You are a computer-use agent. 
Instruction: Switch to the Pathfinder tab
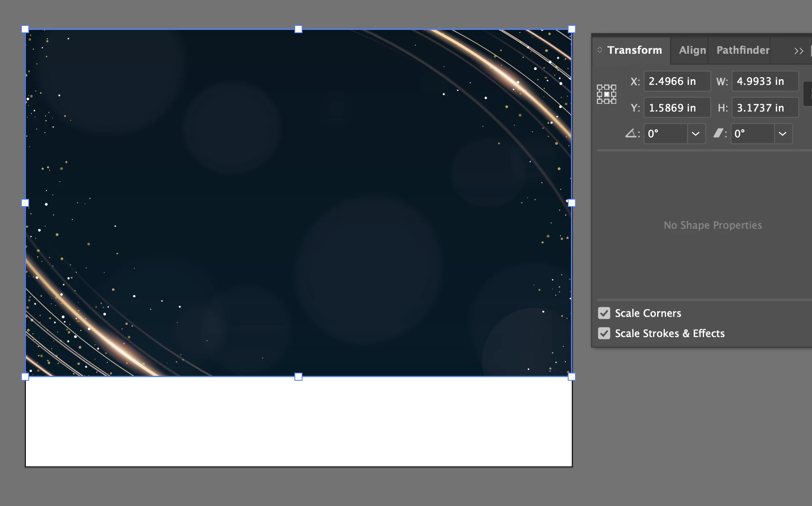[x=742, y=50]
